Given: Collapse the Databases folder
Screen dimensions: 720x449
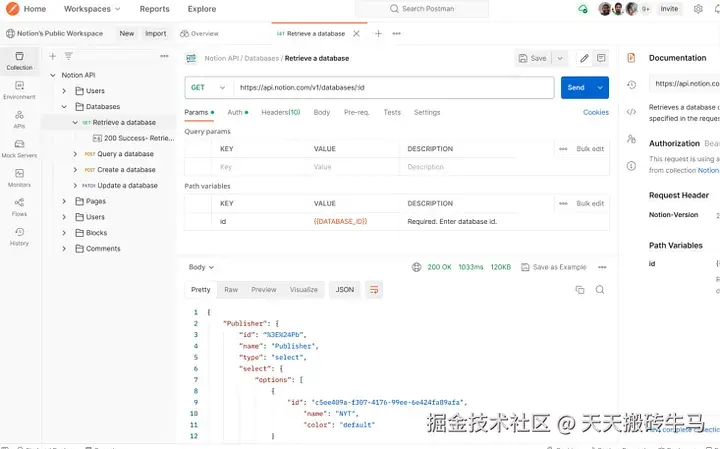Looking at the screenshot, I should [64, 107].
